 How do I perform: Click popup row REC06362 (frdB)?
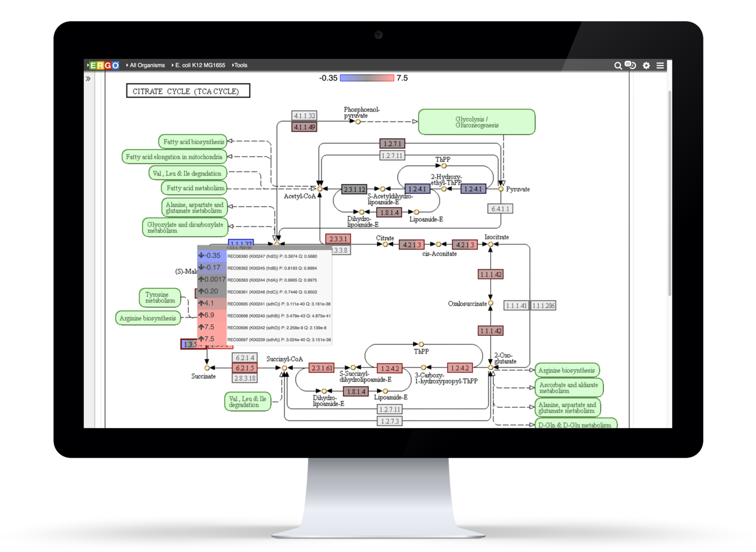coord(265,268)
